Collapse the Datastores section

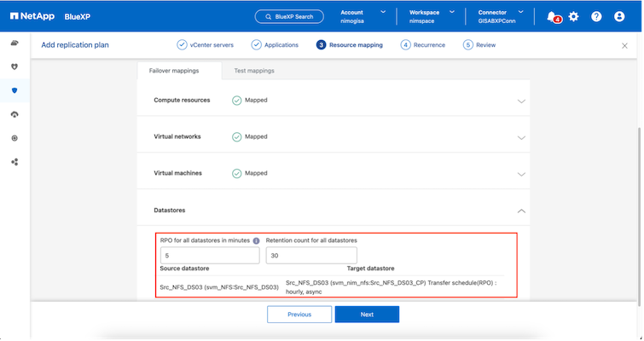point(521,210)
